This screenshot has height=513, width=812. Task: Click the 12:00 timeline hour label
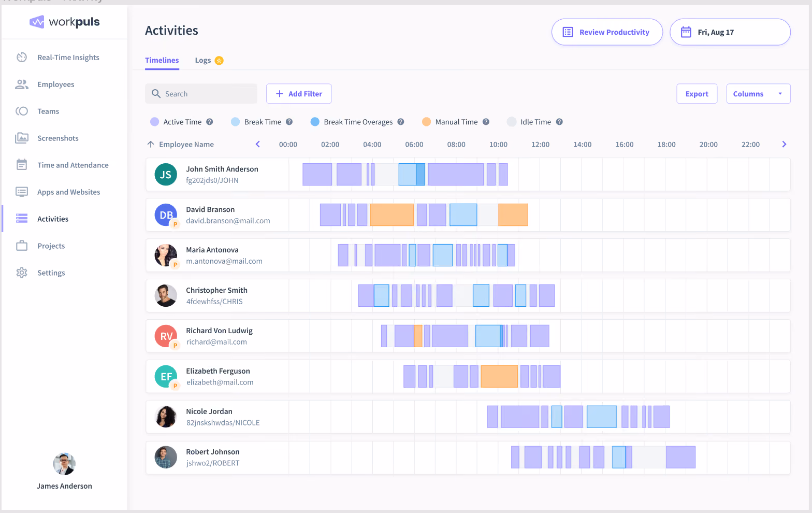(540, 145)
